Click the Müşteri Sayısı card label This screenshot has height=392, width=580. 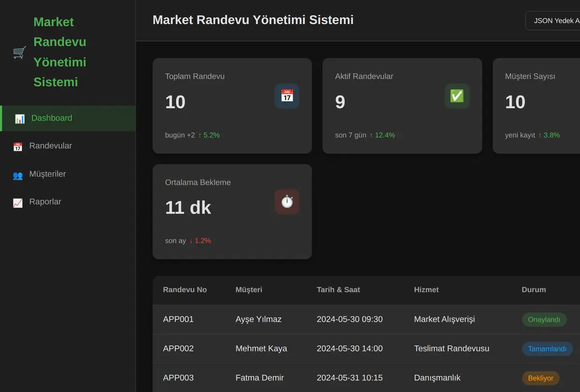[x=530, y=76]
